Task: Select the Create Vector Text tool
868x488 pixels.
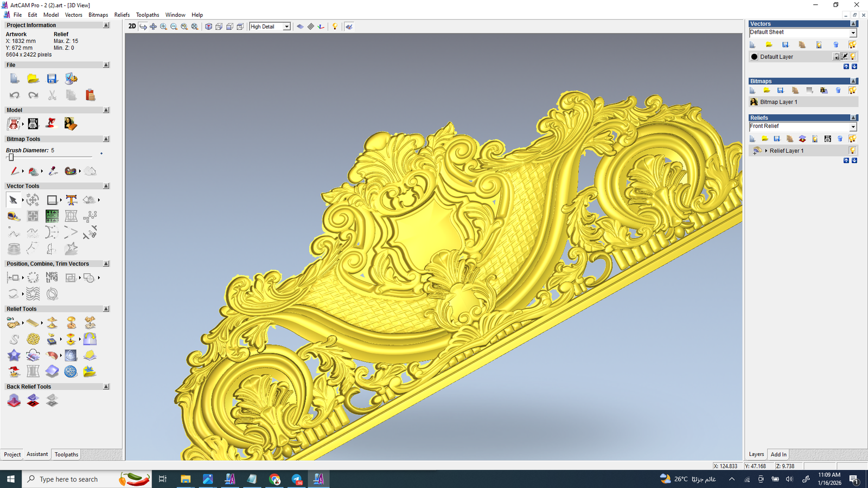Action: pos(71,200)
